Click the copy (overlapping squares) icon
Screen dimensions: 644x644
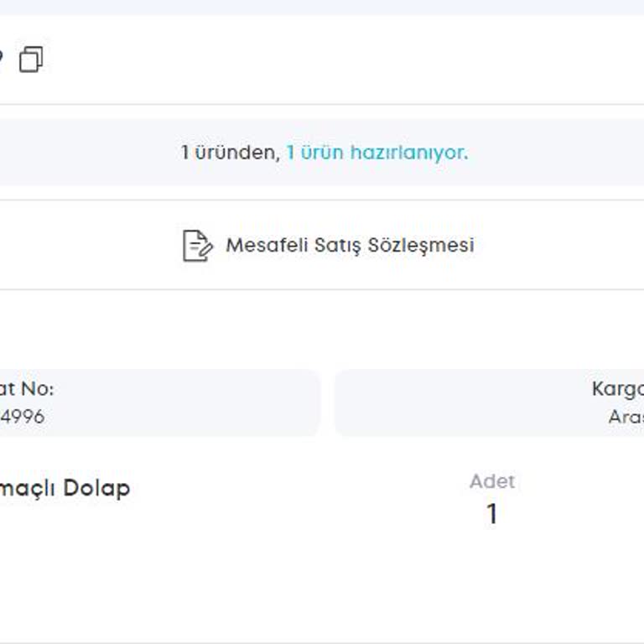click(31, 60)
